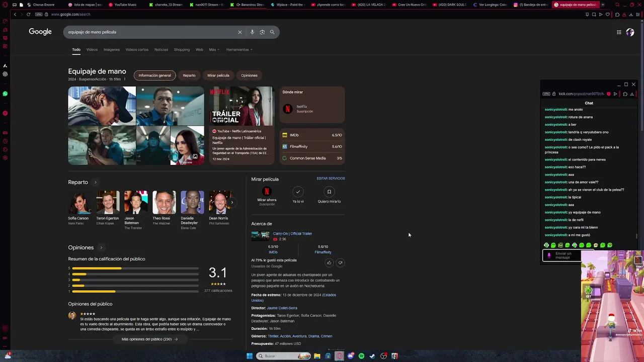Mark the movie as Ya lo vi

tap(298, 192)
